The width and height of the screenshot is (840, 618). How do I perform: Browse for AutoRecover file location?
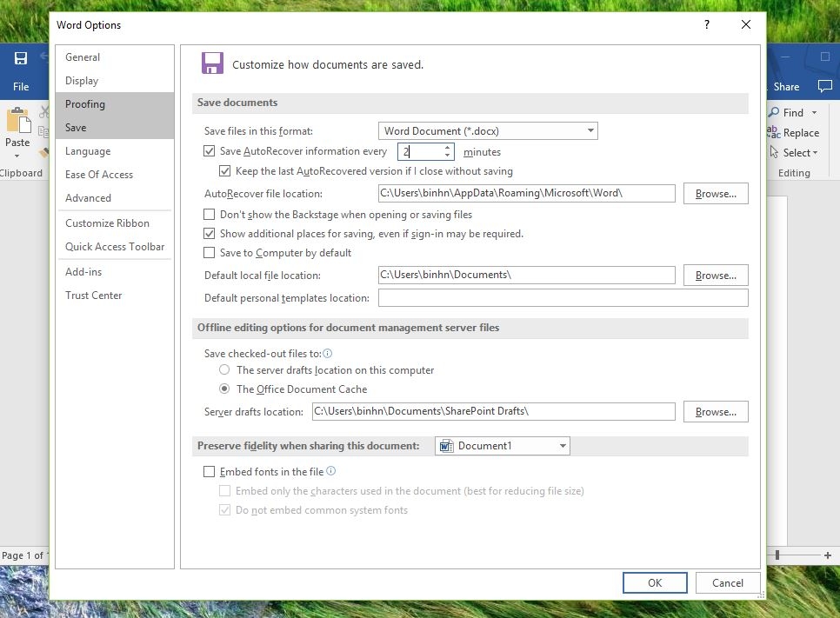[x=716, y=193]
